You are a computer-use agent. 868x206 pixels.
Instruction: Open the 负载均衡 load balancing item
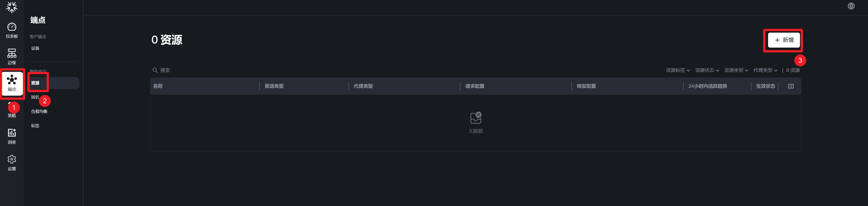39,111
